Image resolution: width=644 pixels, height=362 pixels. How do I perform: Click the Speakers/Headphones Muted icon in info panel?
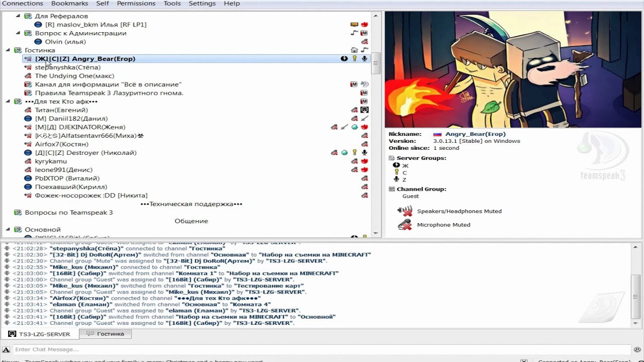pos(405,211)
